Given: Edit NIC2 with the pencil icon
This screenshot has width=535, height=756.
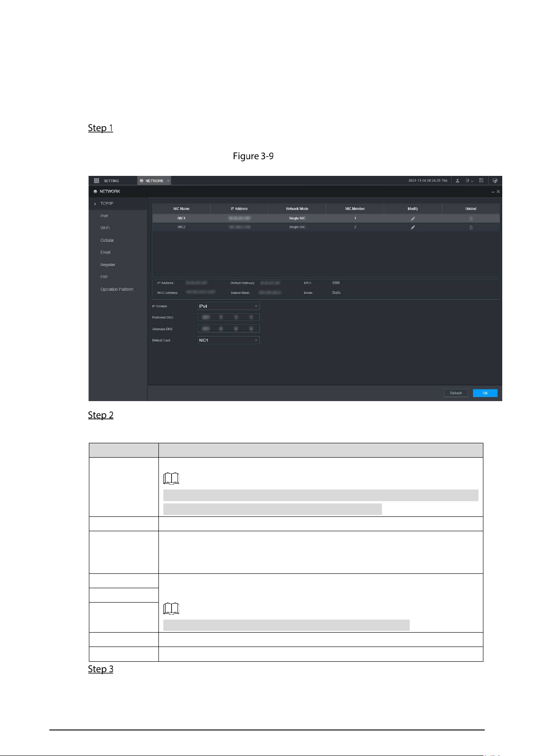Looking at the screenshot, I should (x=413, y=227).
